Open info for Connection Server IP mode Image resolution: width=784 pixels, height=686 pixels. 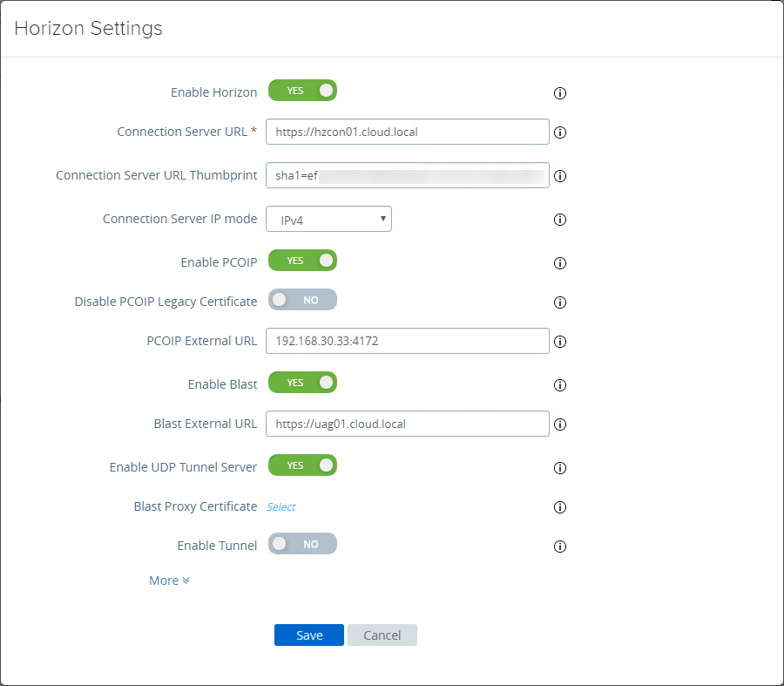click(x=560, y=220)
